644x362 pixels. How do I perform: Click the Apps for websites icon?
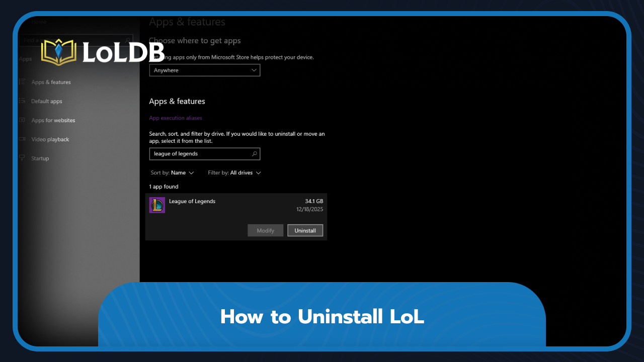[22, 120]
